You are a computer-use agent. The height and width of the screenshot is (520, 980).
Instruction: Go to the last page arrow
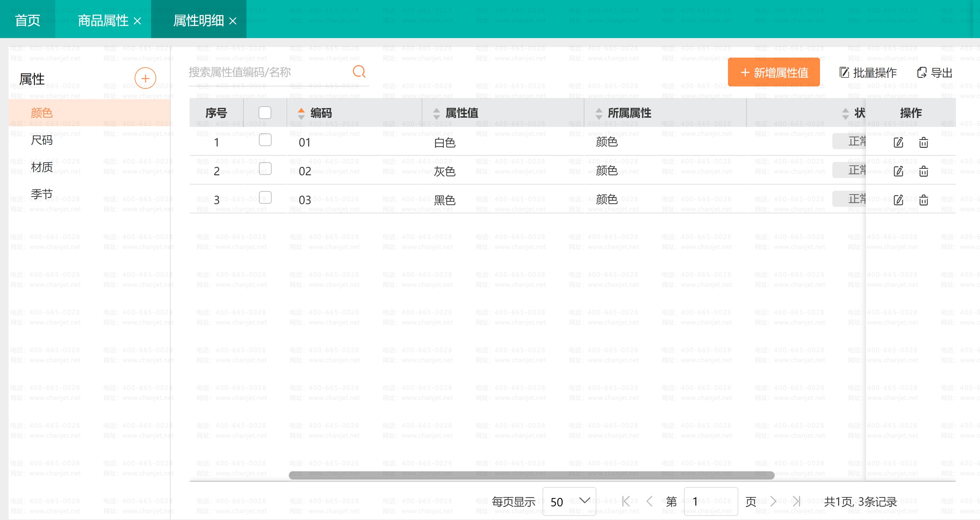(x=797, y=501)
